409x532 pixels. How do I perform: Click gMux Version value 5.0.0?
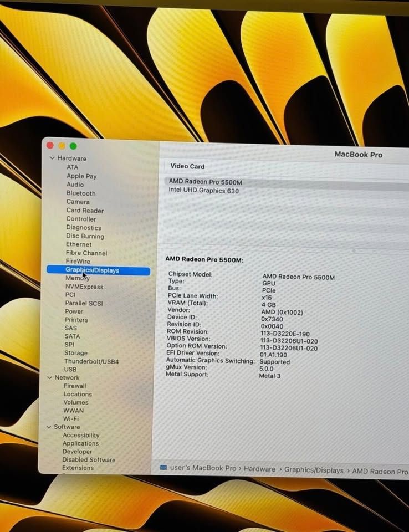click(267, 369)
